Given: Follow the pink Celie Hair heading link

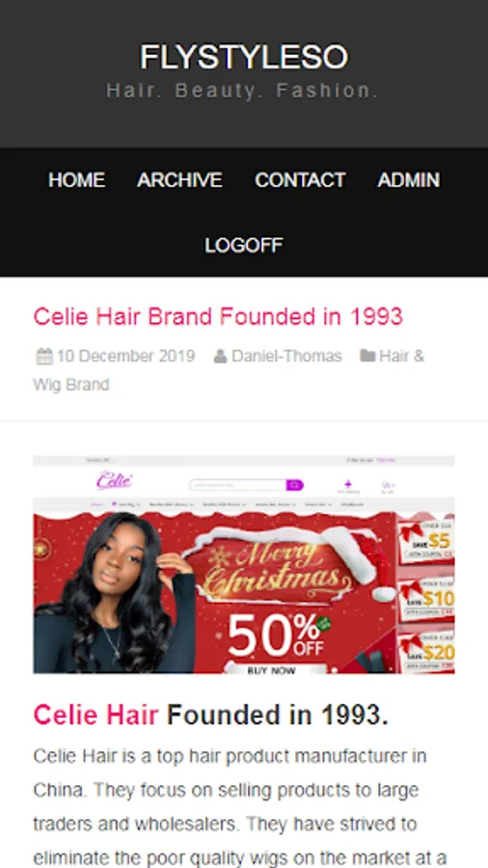Looking at the screenshot, I should [95, 715].
